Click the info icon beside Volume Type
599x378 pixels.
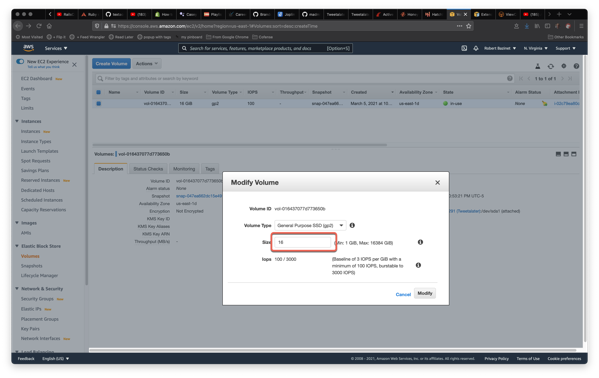(x=352, y=225)
